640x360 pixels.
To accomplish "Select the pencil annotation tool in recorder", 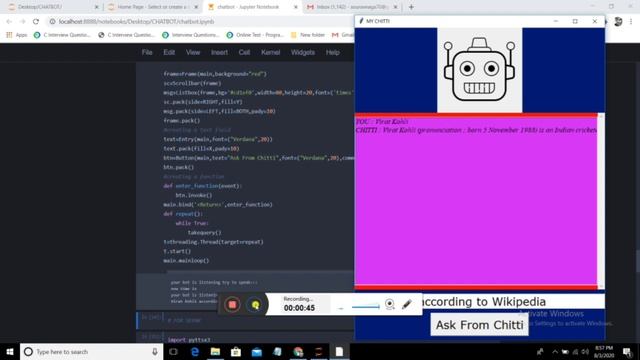I will coord(407,304).
